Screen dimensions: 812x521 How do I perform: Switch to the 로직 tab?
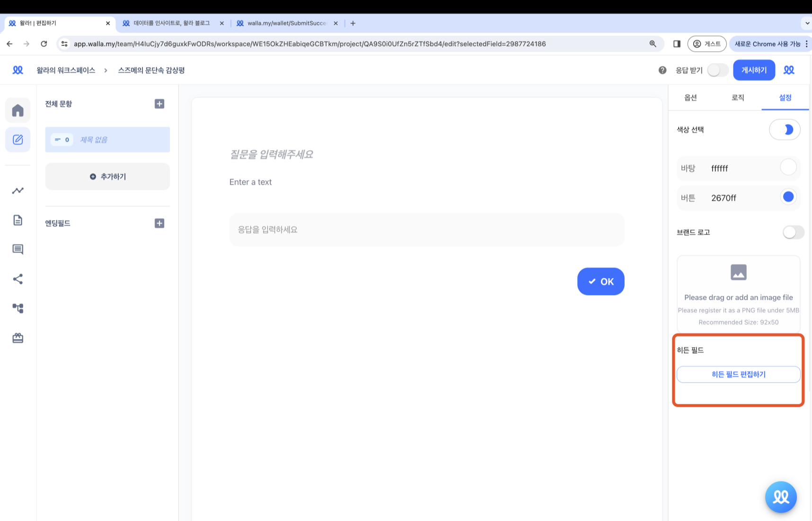[738, 98]
